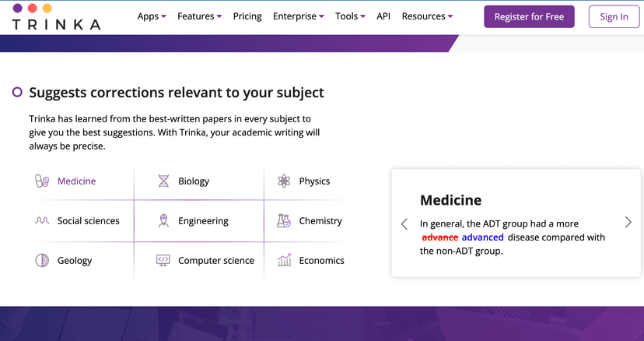Click heading 'Suggests corrections relevant to your subject'
This screenshot has height=341, width=644.
(177, 93)
